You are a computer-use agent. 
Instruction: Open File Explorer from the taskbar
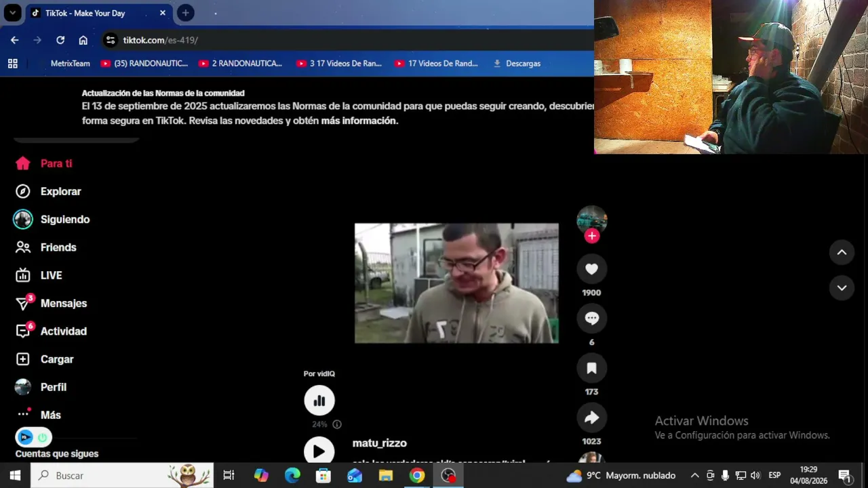pyautogui.click(x=386, y=476)
